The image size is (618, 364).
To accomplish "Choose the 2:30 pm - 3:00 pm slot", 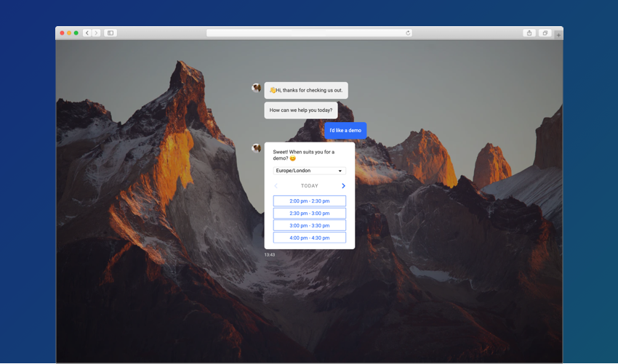I will (x=309, y=214).
